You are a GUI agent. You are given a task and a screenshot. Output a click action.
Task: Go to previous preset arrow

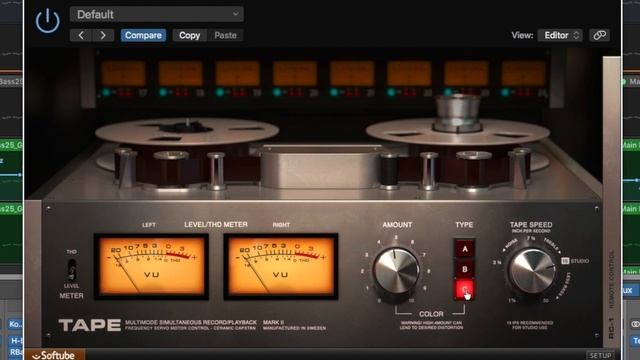click(81, 35)
